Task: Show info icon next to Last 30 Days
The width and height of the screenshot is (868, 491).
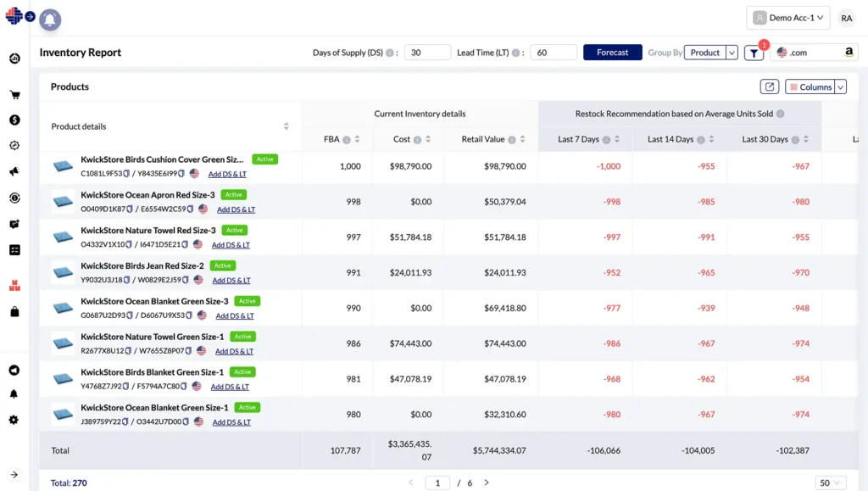Action: click(x=795, y=140)
